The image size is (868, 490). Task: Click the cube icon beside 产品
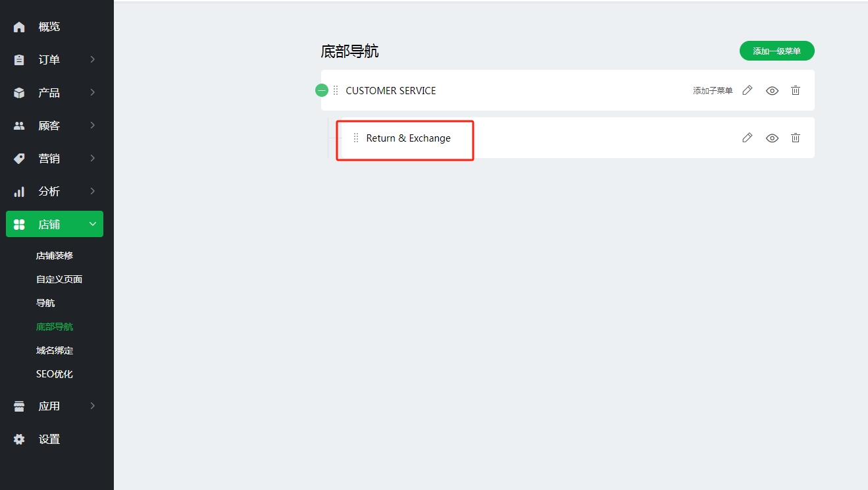click(19, 93)
